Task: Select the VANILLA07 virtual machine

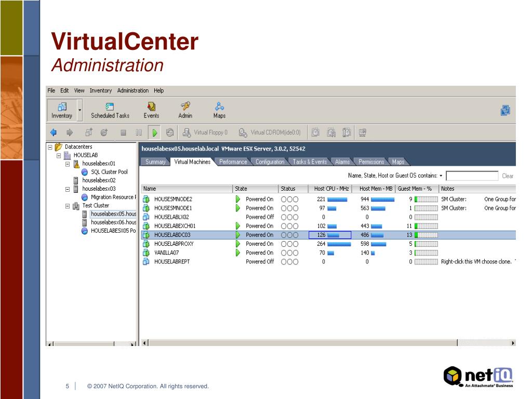Action: 167,253
